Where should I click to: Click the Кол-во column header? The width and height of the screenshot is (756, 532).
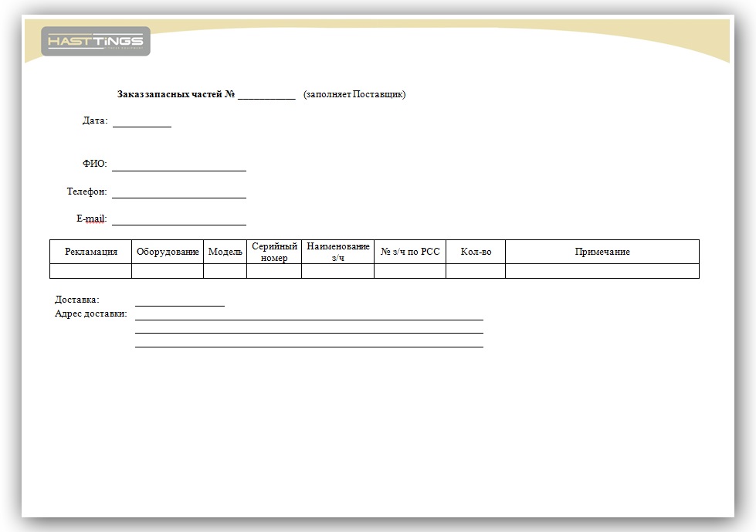click(476, 252)
